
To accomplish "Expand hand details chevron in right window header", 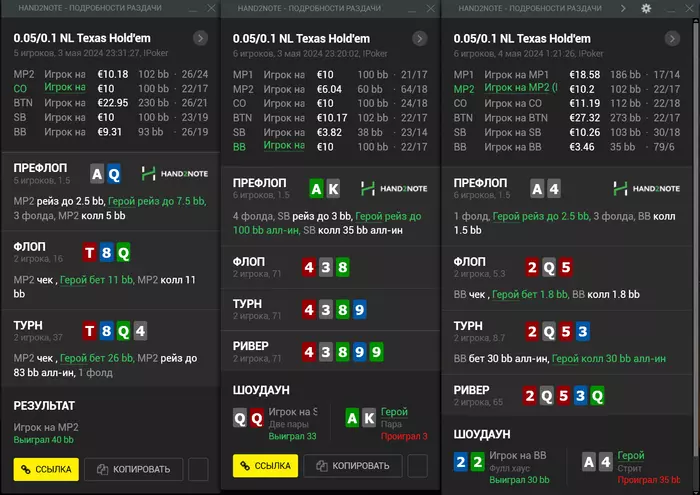I will point(672,39).
